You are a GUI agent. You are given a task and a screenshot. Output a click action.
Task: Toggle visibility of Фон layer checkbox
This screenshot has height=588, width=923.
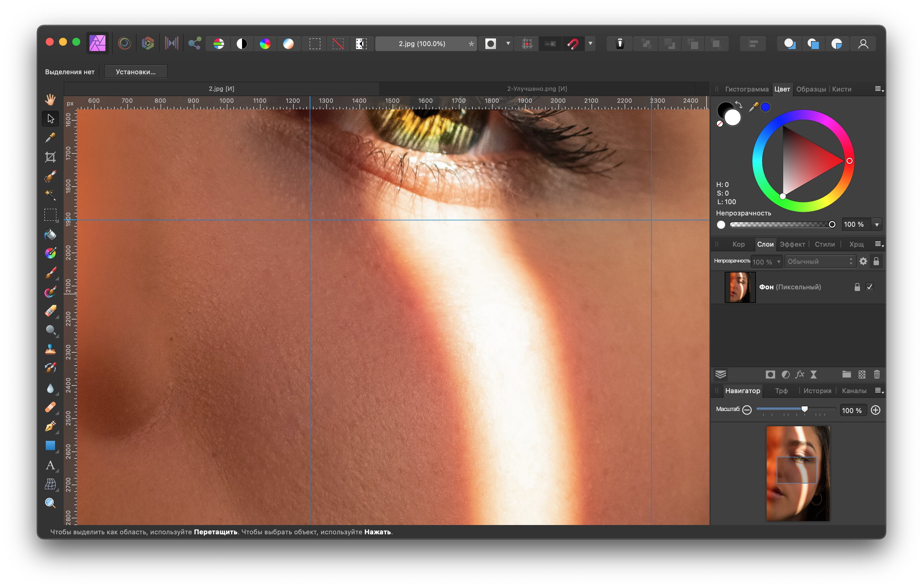coord(869,287)
